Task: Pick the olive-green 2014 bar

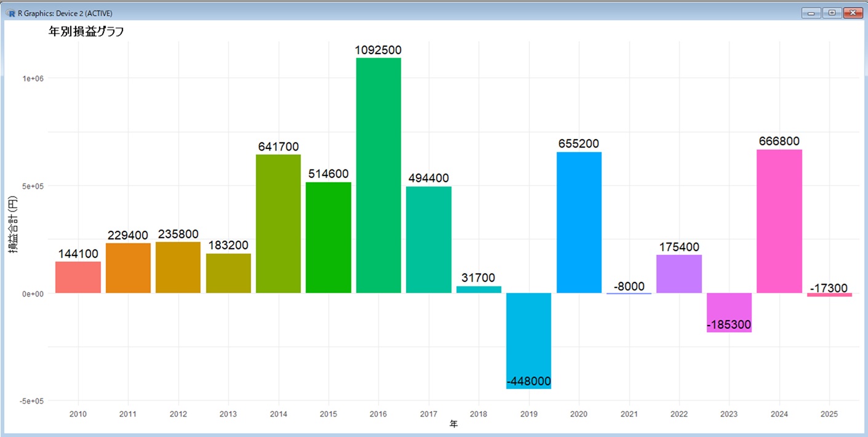Action: 278,223
